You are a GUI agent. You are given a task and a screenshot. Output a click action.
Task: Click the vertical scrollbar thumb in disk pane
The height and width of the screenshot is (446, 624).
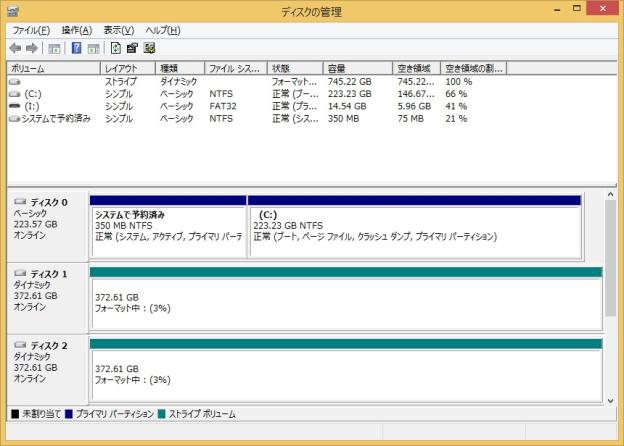(610, 258)
